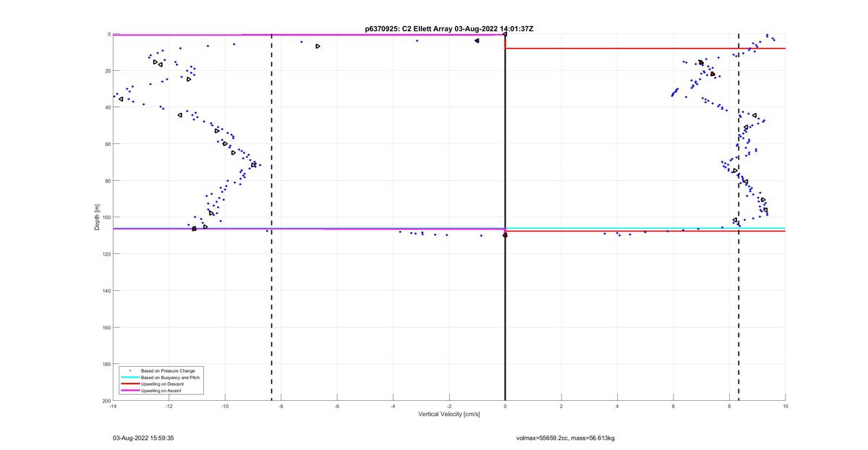Click the dashed vertical line in the negative velocity half
This screenshot has height=450, width=868.
coord(272,217)
